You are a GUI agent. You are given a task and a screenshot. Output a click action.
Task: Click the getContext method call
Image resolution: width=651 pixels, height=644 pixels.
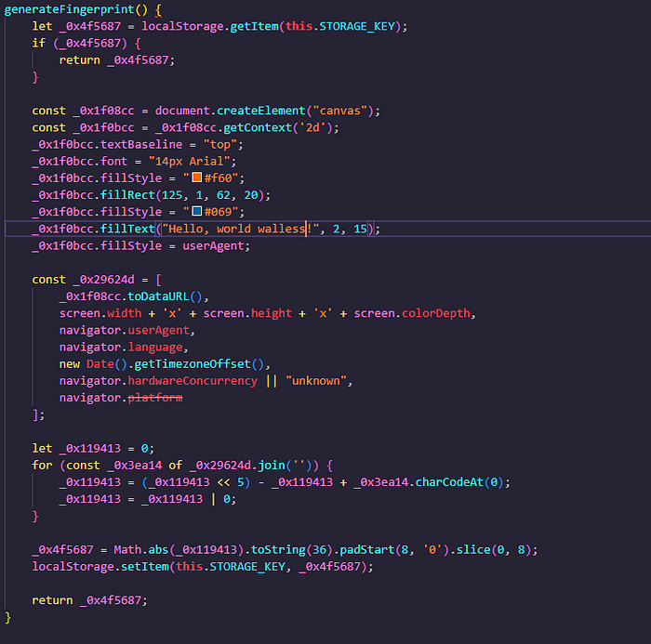pos(258,127)
